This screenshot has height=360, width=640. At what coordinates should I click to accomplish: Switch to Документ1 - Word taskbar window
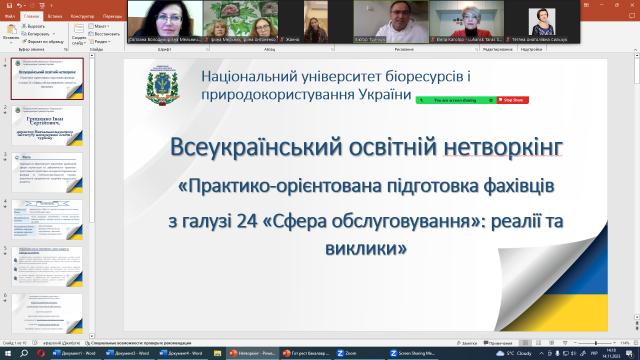coord(75,353)
